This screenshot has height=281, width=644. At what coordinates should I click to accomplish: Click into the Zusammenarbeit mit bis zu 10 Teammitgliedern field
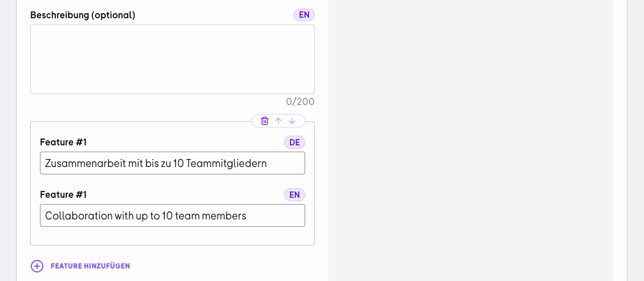[172, 163]
